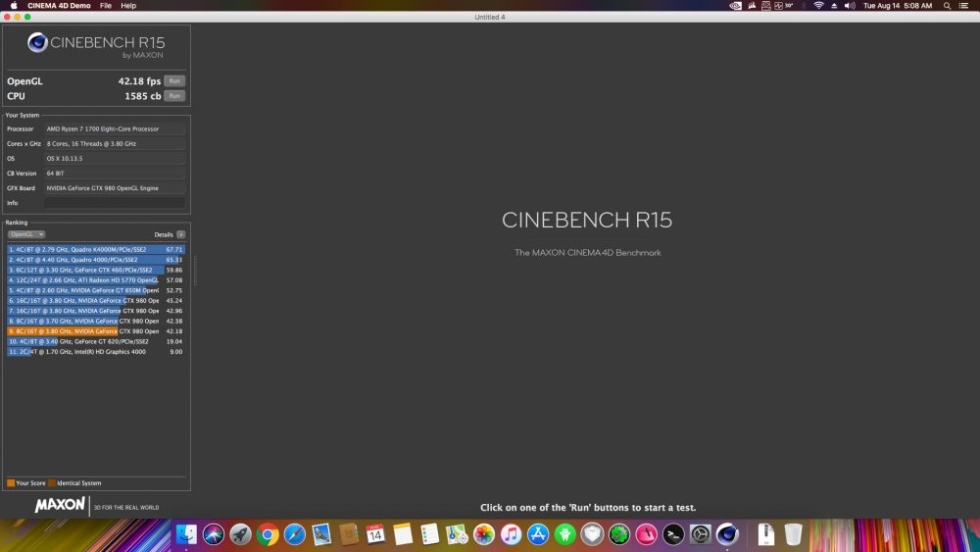Select ranking row 6 scoring 45.24
980x552 pixels.
(x=96, y=301)
